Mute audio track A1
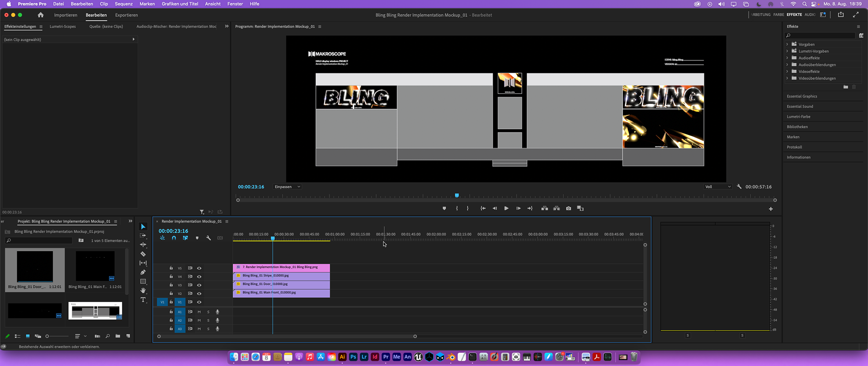868x366 pixels. pos(199,312)
